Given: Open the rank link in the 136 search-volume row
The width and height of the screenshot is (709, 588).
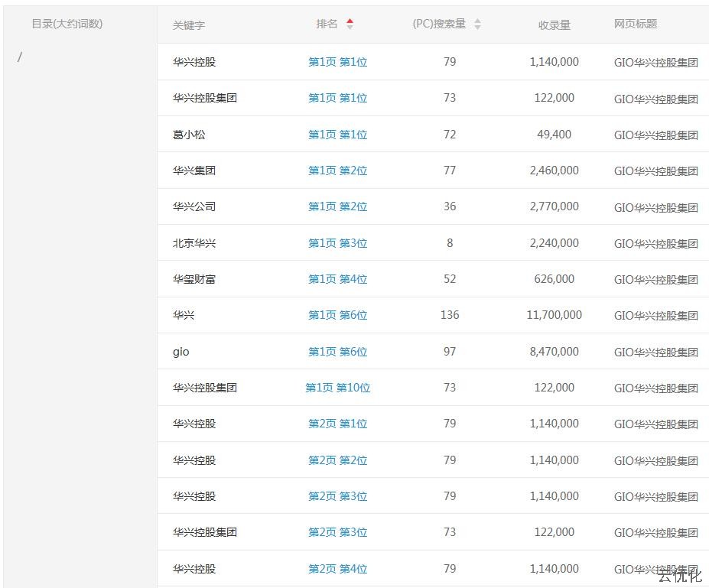Looking at the screenshot, I should (338, 315).
